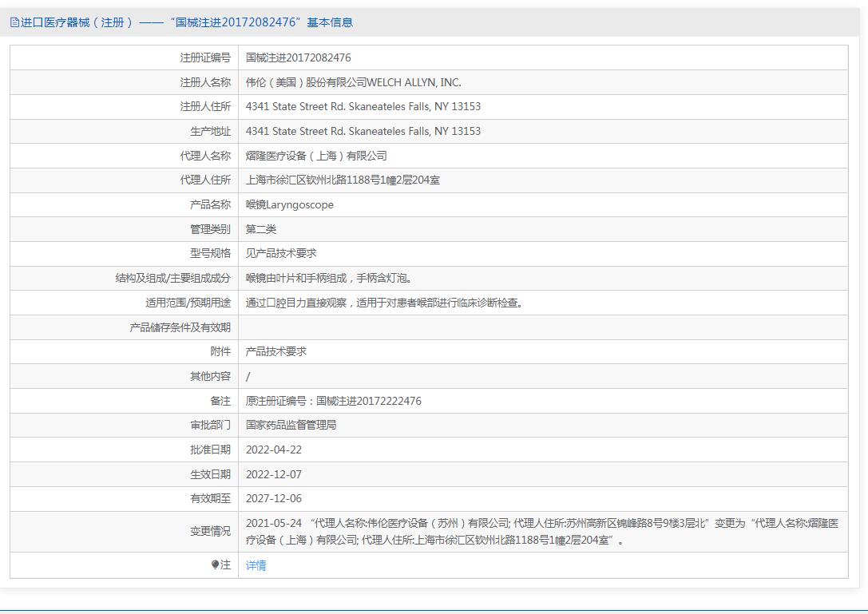Select agent name 熠隆医疗设备（上海）有限公司
The image size is (868, 614).
click(x=316, y=156)
